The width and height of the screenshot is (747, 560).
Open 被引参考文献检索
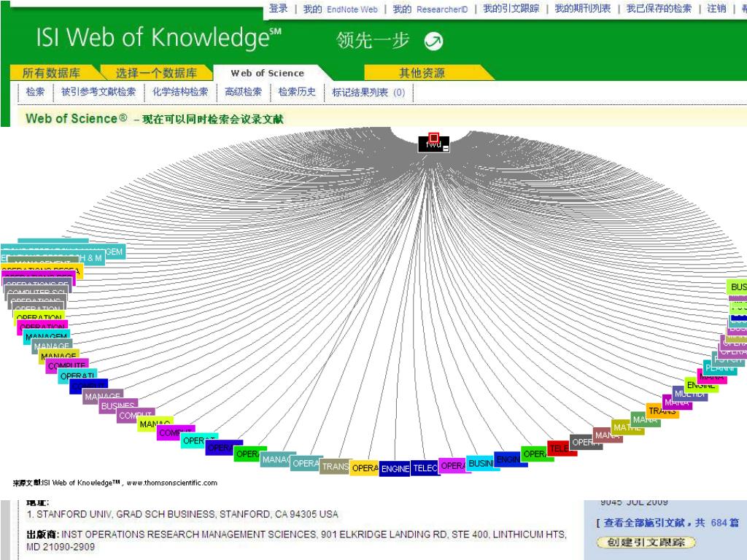click(x=98, y=92)
